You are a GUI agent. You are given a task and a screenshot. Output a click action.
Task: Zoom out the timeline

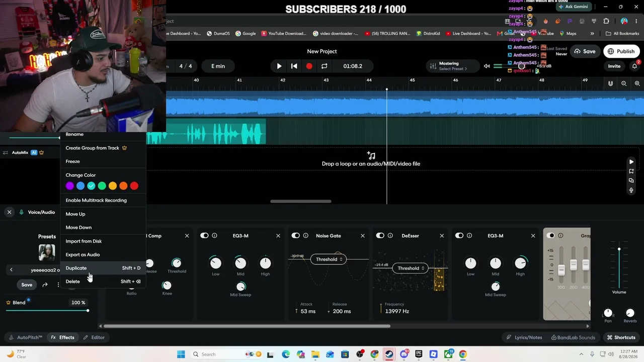point(624,83)
